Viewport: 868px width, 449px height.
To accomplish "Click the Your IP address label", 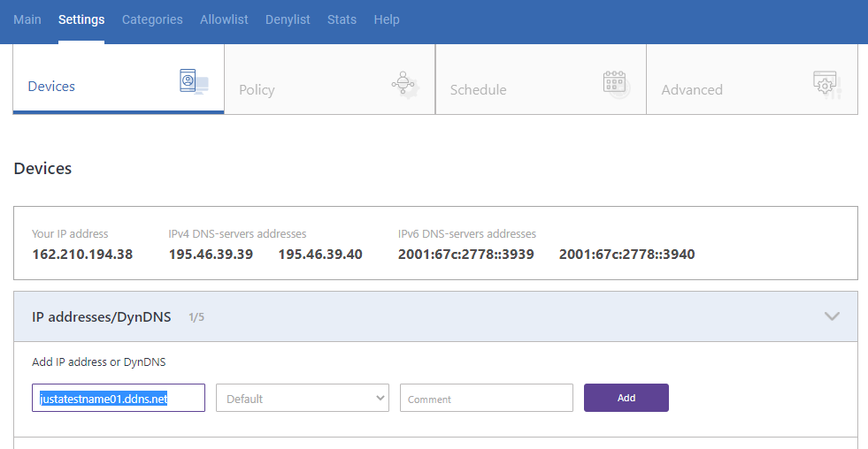I will pyautogui.click(x=70, y=234).
